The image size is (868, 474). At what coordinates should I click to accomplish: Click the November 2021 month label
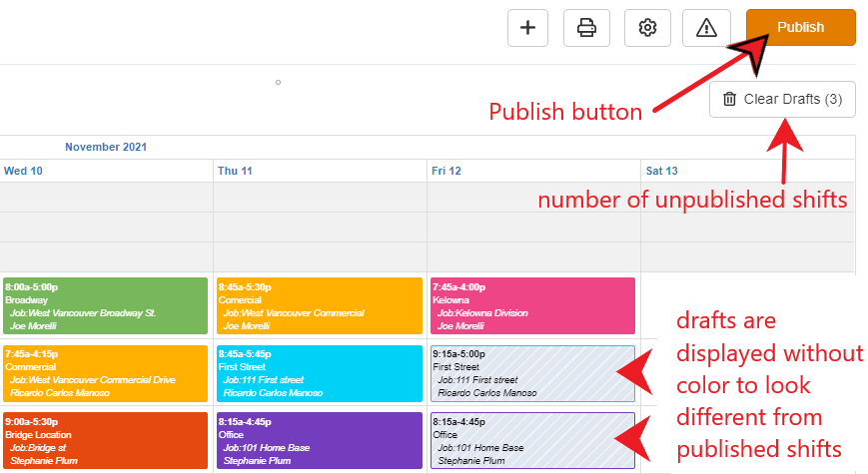(106, 147)
